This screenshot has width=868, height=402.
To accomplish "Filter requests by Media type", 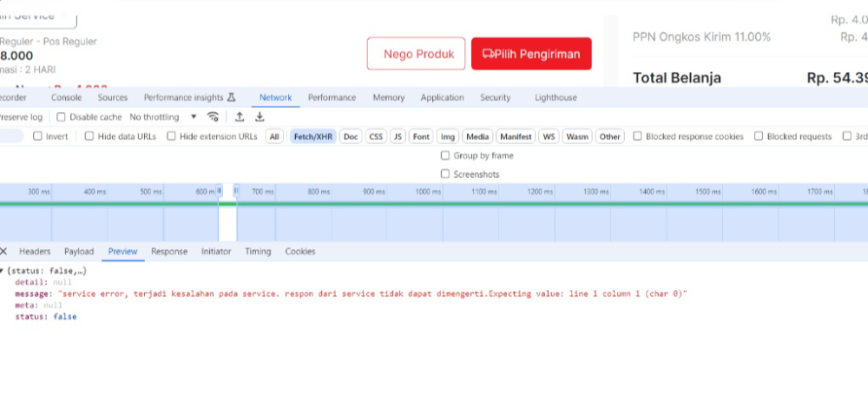I will (477, 136).
